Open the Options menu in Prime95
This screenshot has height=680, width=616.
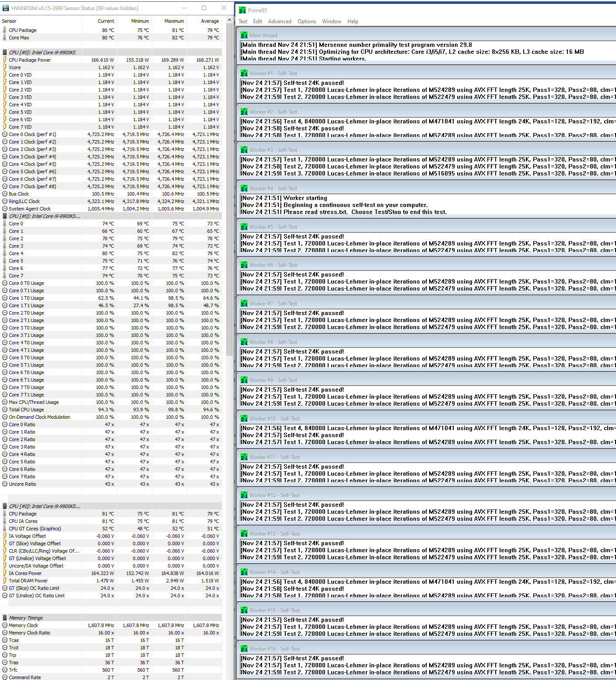pos(307,21)
